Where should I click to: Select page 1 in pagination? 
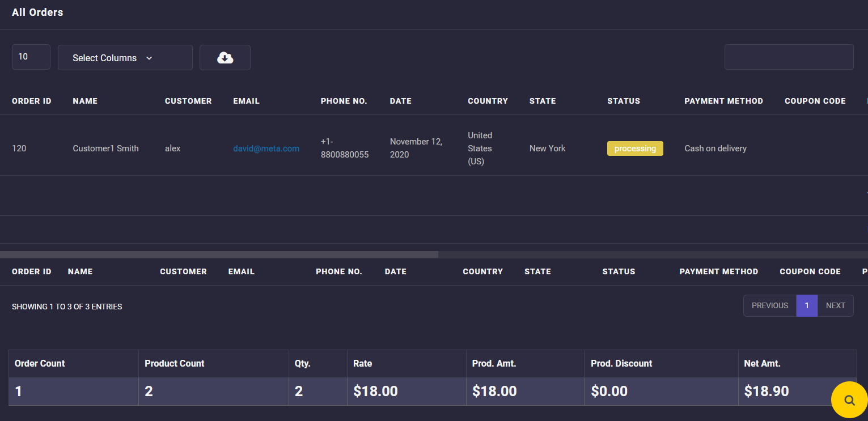(806, 305)
